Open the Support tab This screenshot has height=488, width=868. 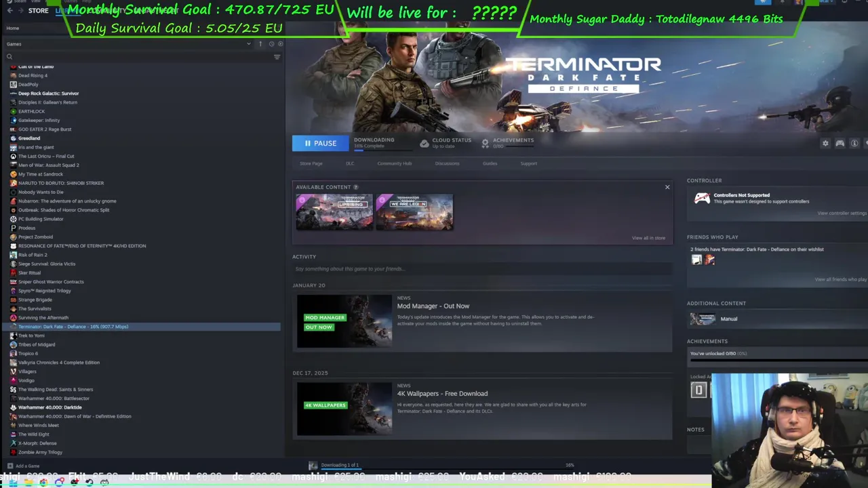(528, 163)
